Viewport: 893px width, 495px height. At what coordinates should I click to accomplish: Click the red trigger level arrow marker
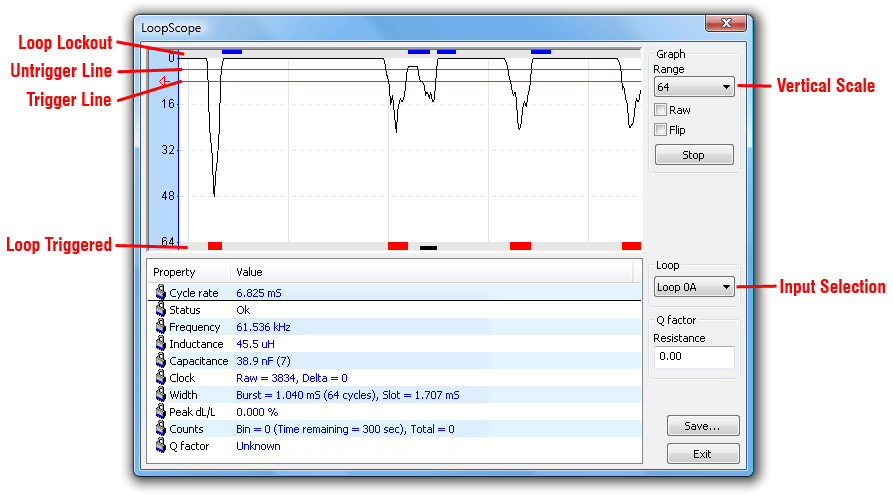pos(164,81)
